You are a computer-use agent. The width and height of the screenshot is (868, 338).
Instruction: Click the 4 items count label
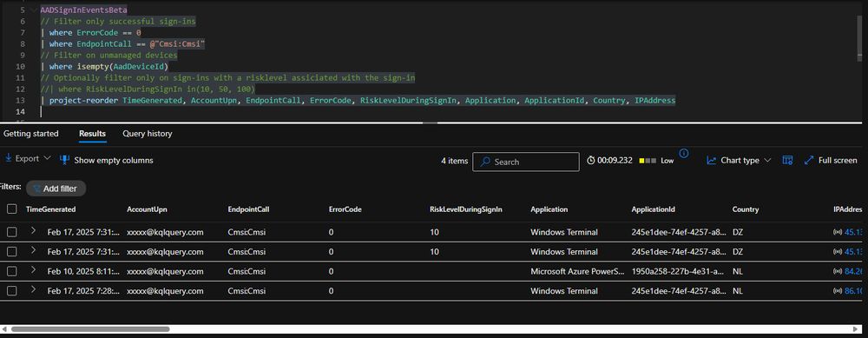pyautogui.click(x=455, y=161)
